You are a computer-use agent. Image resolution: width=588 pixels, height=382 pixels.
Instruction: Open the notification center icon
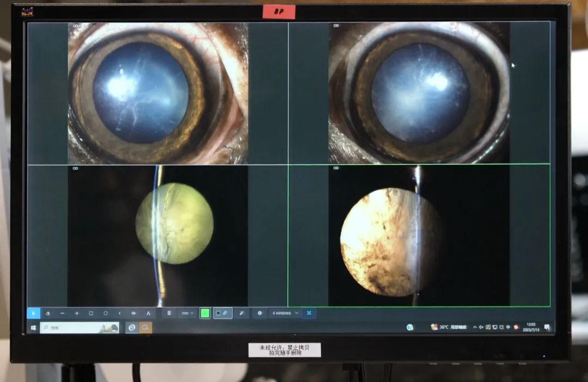pyautogui.click(x=548, y=327)
